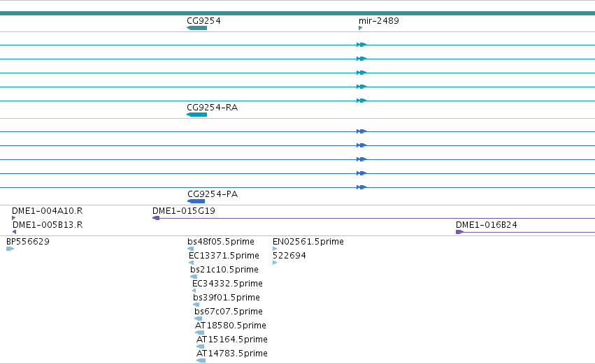Click the bs67c07.5prime label
The height and width of the screenshot is (364, 595).
(229, 312)
